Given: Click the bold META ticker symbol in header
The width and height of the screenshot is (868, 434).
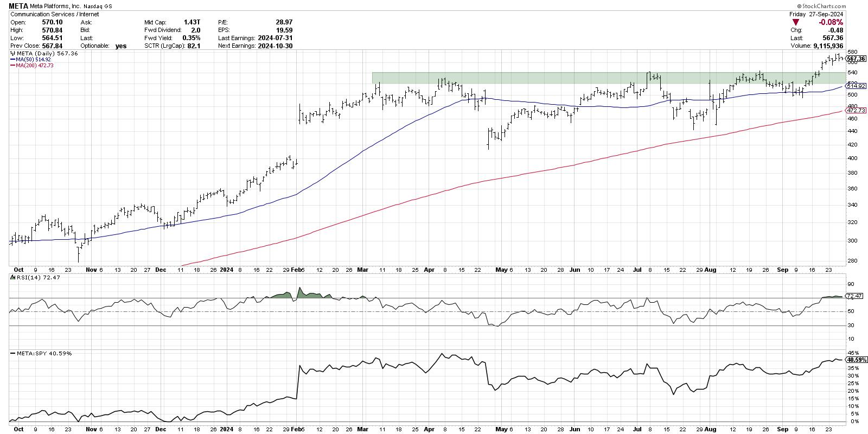Looking at the screenshot, I should tap(20, 7).
